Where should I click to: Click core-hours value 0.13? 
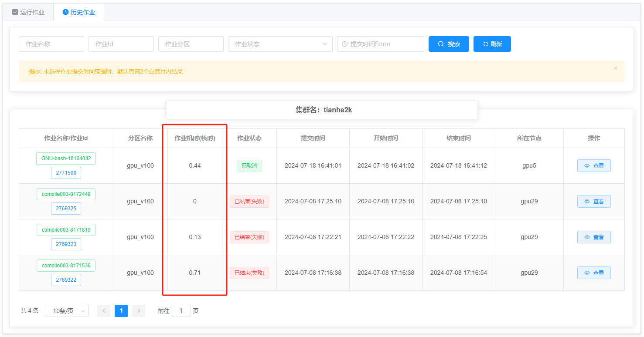click(195, 237)
